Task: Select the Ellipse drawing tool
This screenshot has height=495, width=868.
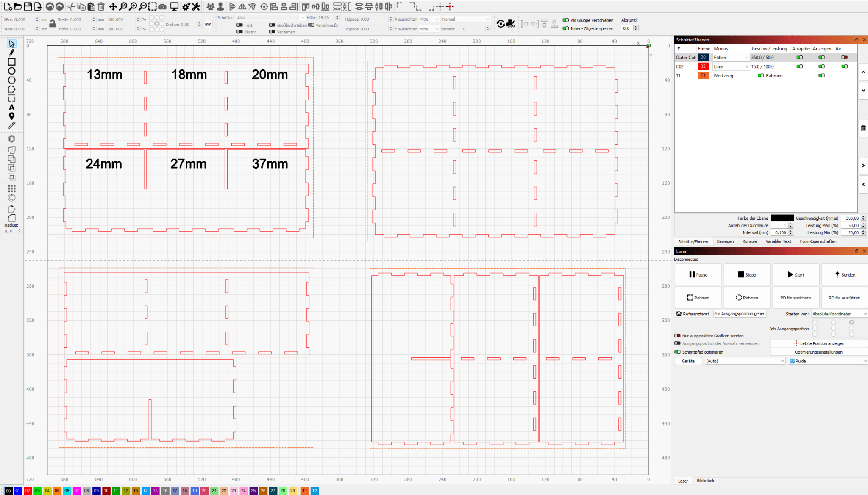Action: pyautogui.click(x=12, y=71)
